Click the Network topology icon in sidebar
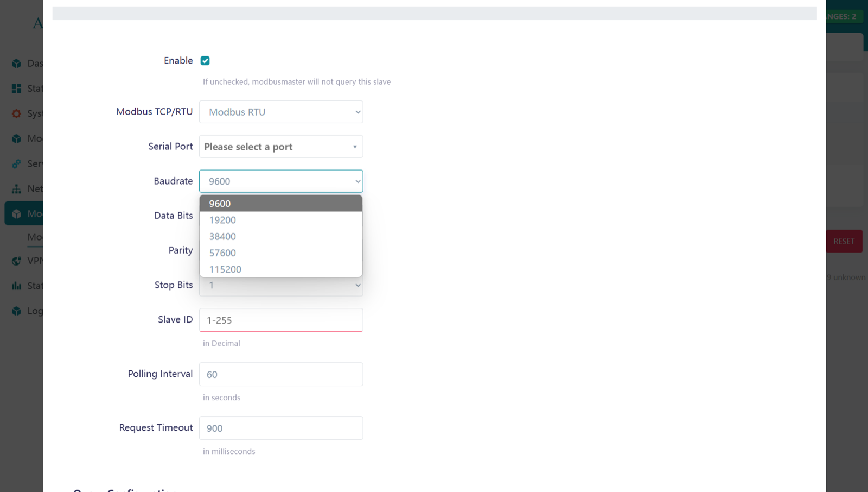 click(x=17, y=188)
